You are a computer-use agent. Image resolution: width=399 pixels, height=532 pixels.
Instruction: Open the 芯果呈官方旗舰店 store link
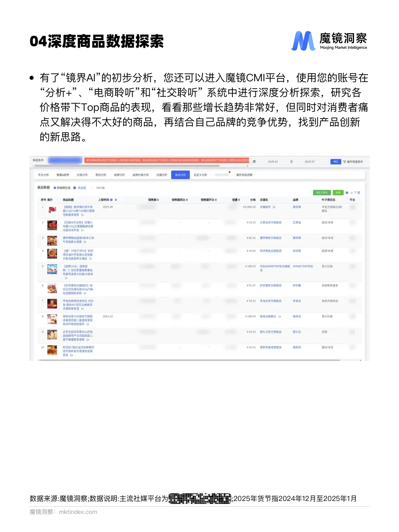pos(270,222)
